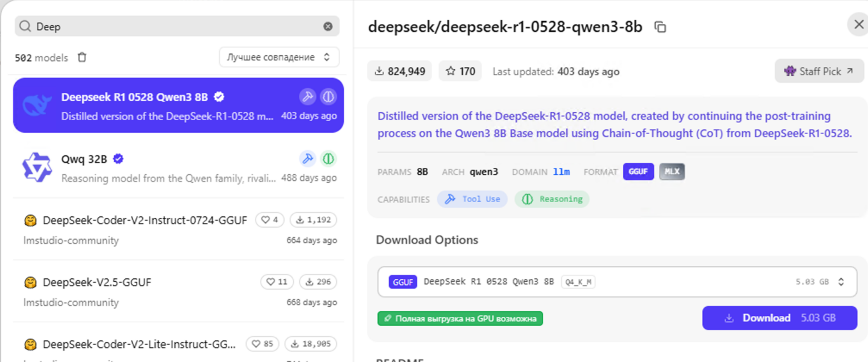Download the 5.03 GB model
The image size is (868, 362).
780,318
